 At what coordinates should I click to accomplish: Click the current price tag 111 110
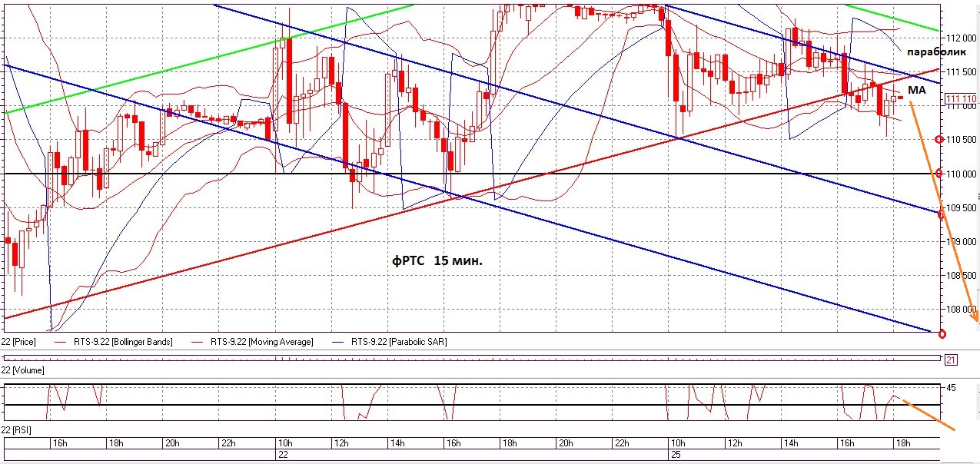(x=961, y=98)
